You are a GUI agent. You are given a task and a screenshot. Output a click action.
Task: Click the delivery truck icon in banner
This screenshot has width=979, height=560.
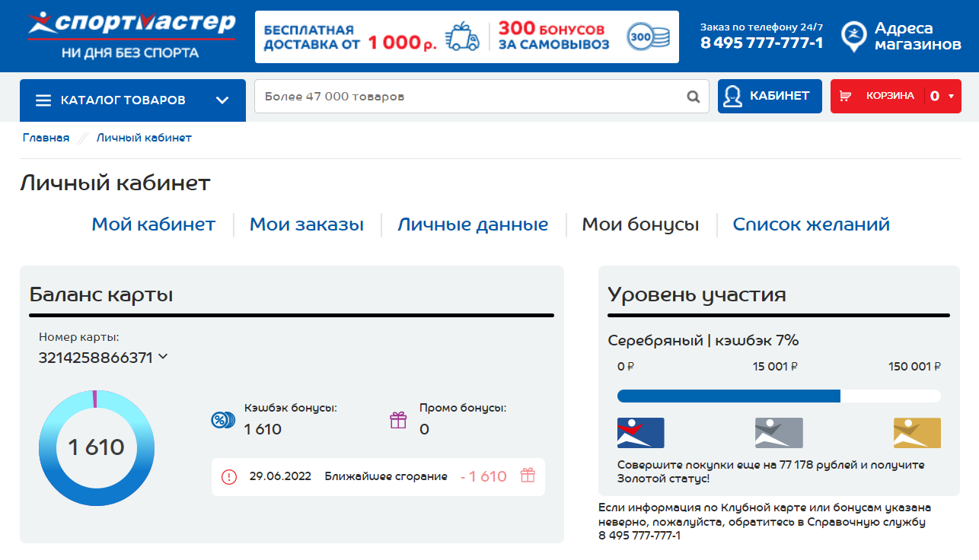tap(462, 36)
